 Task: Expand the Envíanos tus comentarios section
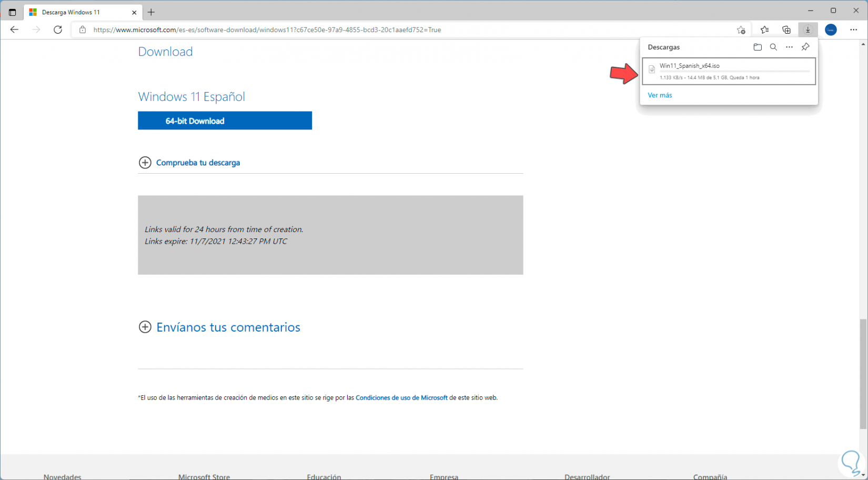pos(219,327)
